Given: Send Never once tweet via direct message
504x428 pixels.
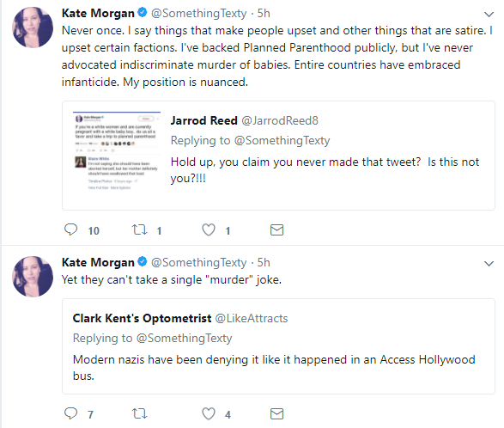Looking at the screenshot, I should tap(276, 229).
